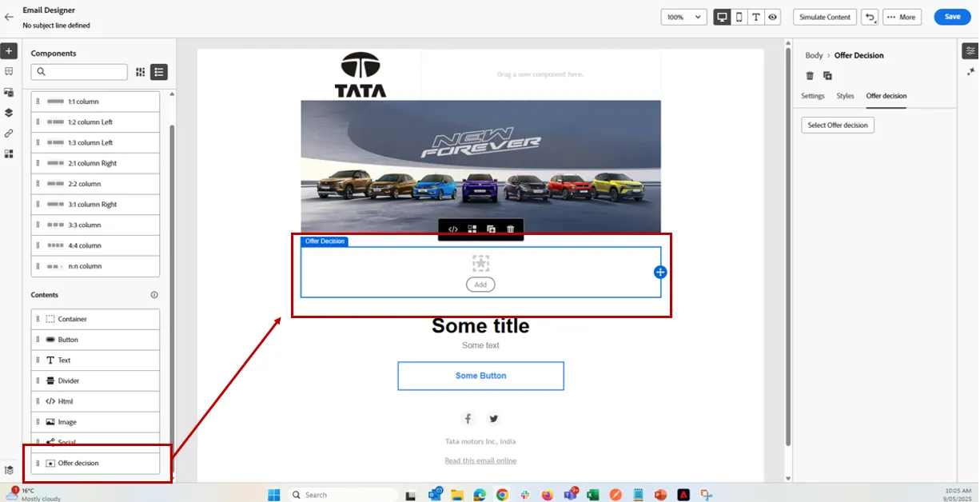Show source code from floating toolbar
The width and height of the screenshot is (980, 502).
(452, 229)
